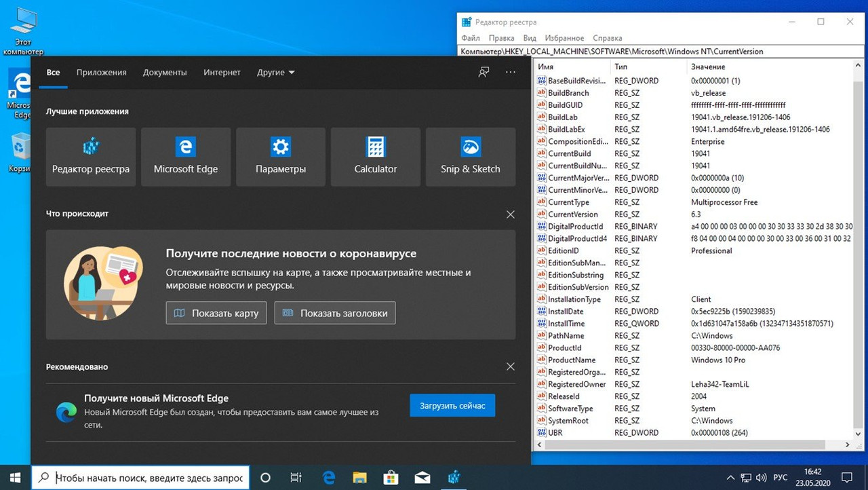The width and height of the screenshot is (868, 490).
Task: Click Показать заголовки button
Action: (x=335, y=313)
